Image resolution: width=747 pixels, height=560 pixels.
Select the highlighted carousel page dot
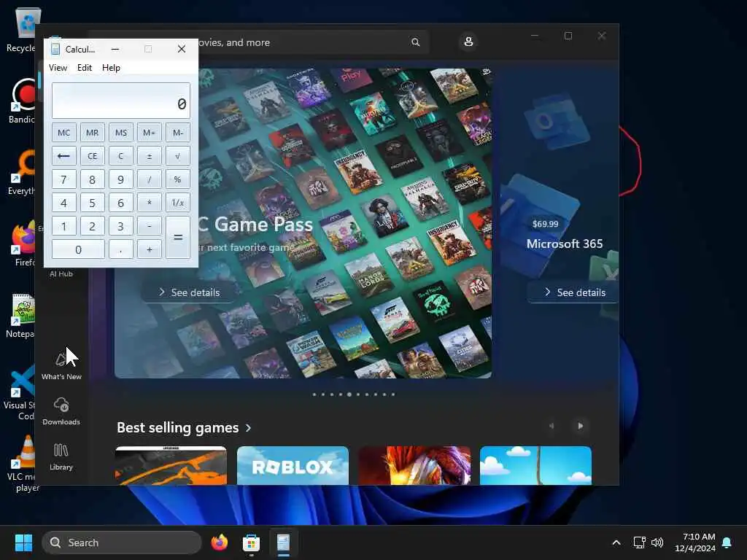349,394
